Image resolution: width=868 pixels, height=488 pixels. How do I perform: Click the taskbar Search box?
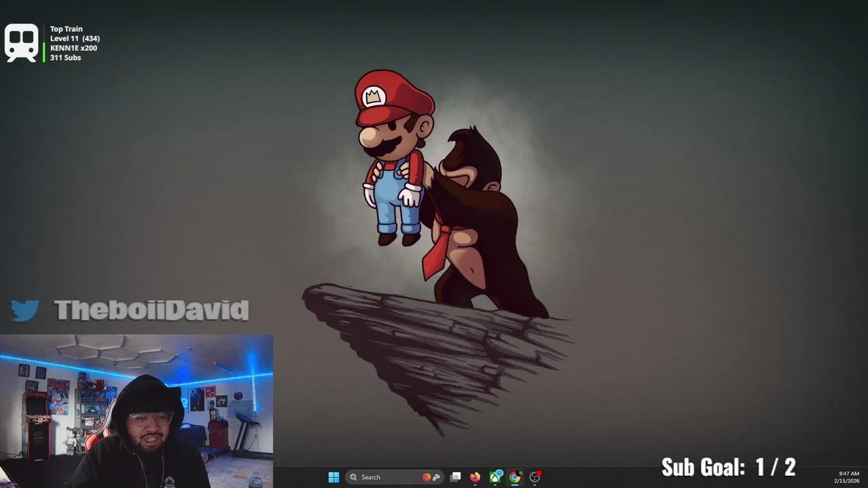pos(395,477)
